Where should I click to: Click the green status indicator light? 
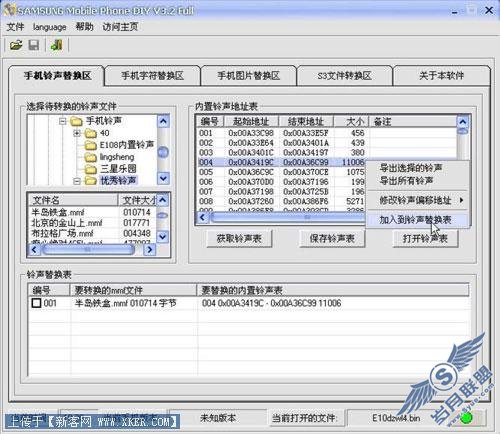pos(466,418)
